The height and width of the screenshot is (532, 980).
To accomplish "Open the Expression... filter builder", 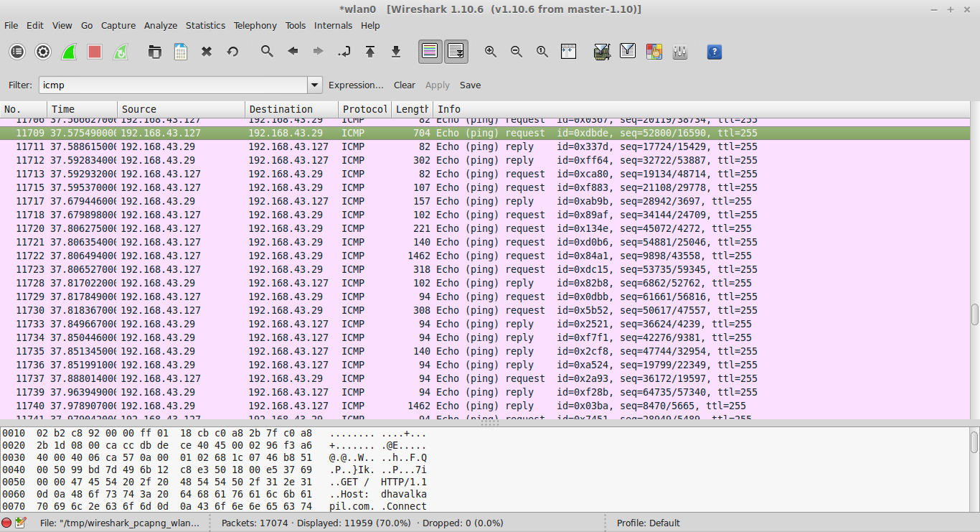I will tap(356, 85).
